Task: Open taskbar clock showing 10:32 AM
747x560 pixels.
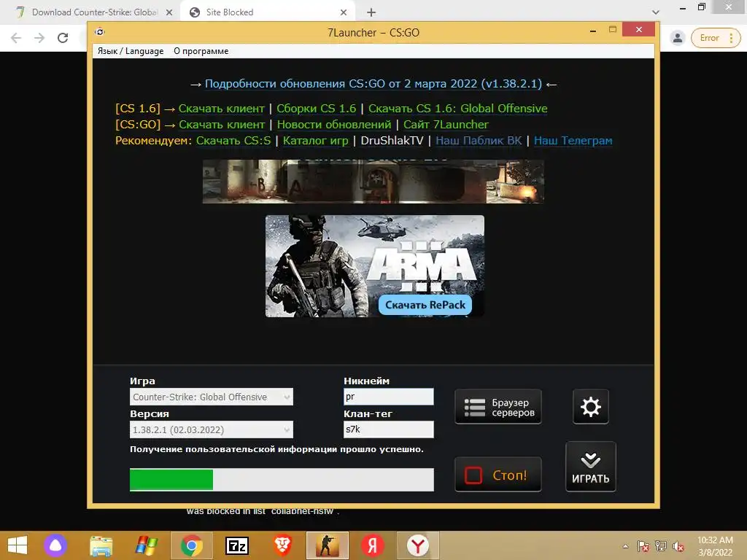Action: 715,546
